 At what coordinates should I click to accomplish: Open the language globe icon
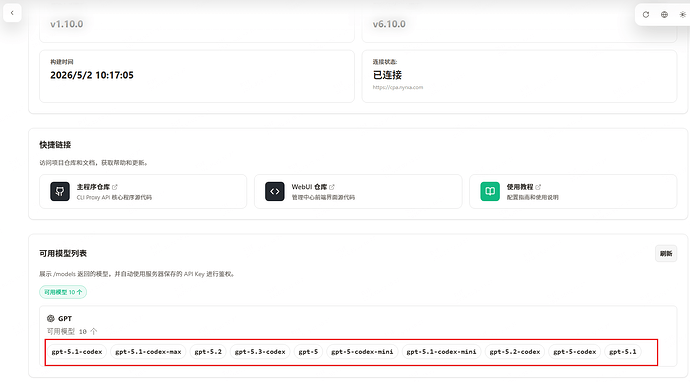[664, 15]
